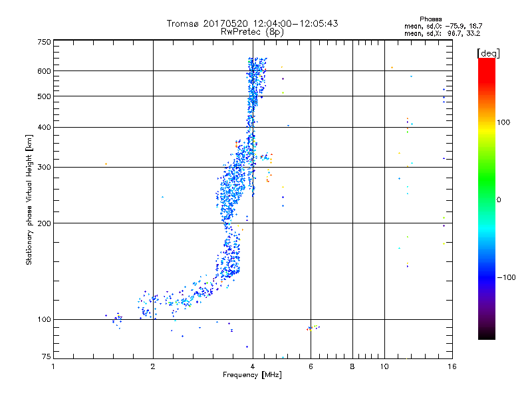This screenshot has width=532, height=399.
Task: Click the x-axis tick label '6'
Action: click(x=311, y=366)
